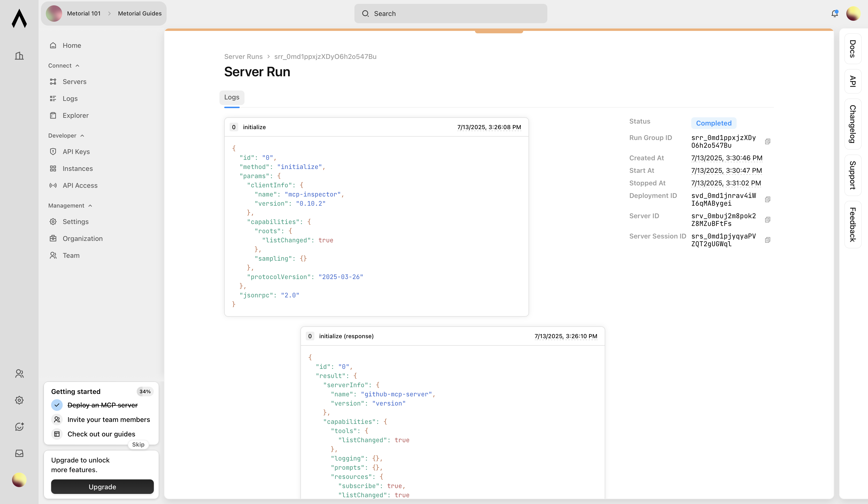Copy the Server Session ID
Image resolution: width=868 pixels, height=504 pixels.
(767, 240)
